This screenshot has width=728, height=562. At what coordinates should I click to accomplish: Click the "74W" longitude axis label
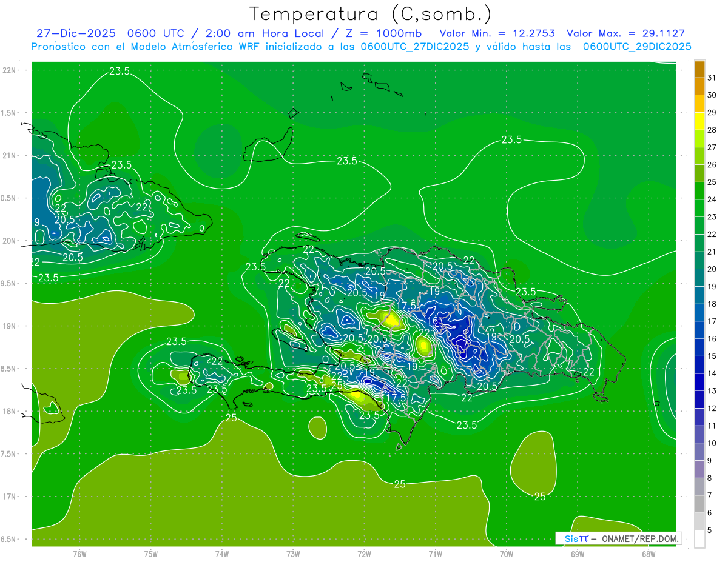click(222, 554)
